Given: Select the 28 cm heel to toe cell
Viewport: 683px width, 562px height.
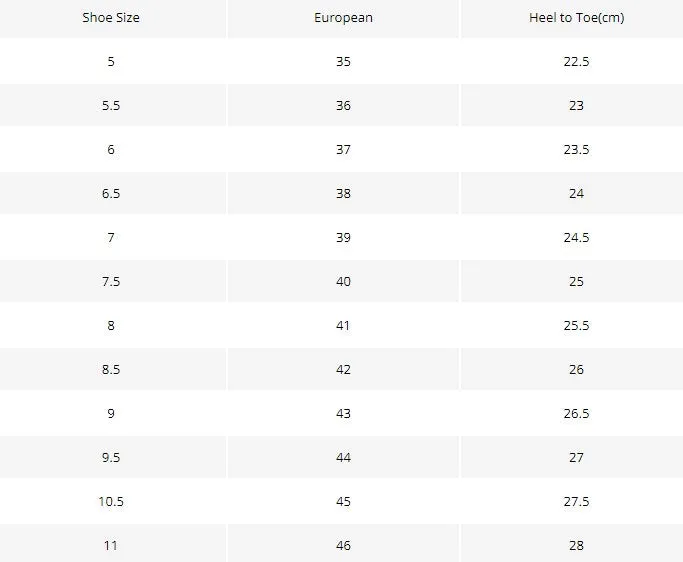Looking at the screenshot, I should 576,543.
